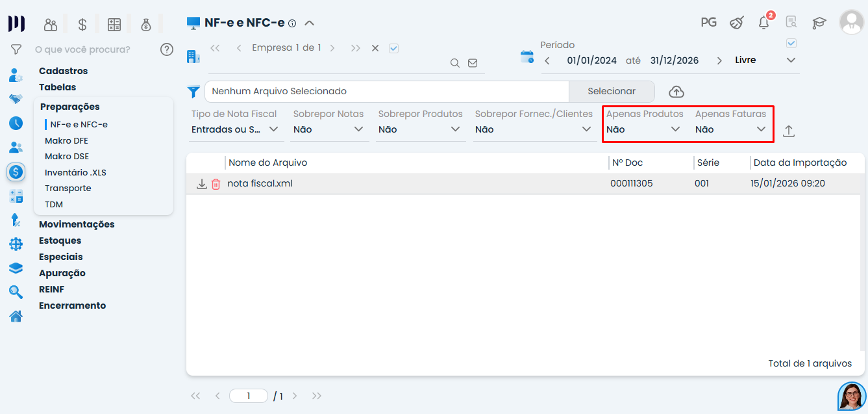The height and width of the screenshot is (414, 868).
Task: Open the Tipo de Nota Fiscal dropdown
Action: click(x=235, y=129)
